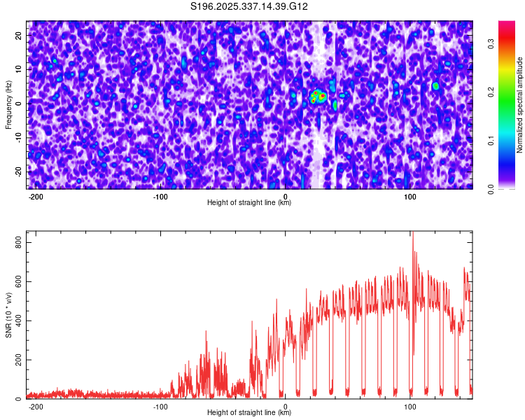525x420 pixels.
Task: Click the SNR plot's Height of straight line label
Action: tap(249, 412)
